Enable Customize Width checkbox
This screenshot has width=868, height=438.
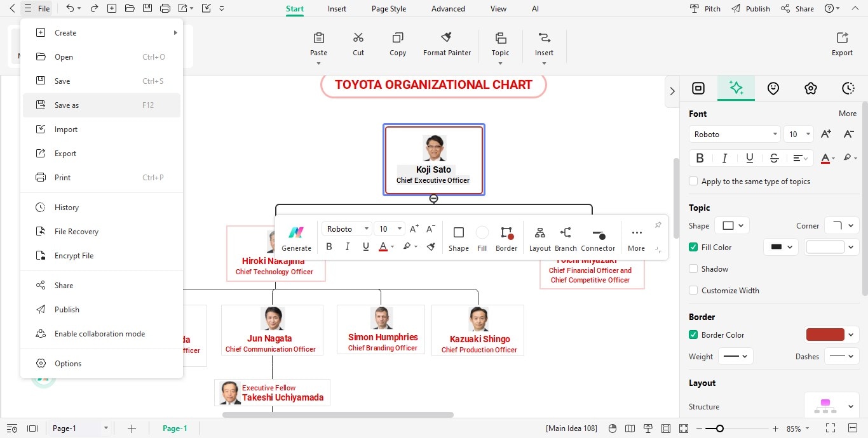(x=693, y=291)
